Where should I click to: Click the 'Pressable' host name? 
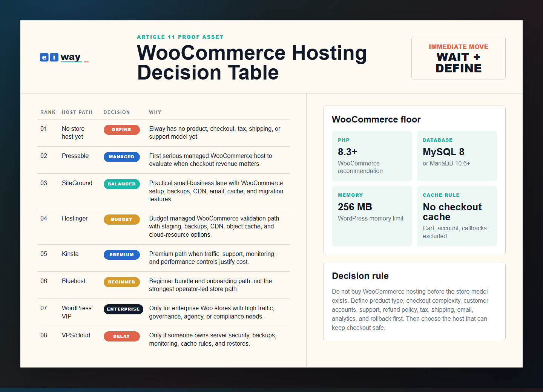75,156
